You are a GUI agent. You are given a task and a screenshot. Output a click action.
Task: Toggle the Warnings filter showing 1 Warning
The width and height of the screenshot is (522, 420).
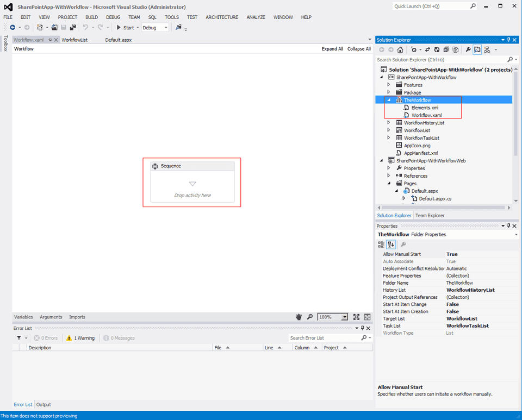click(x=80, y=337)
